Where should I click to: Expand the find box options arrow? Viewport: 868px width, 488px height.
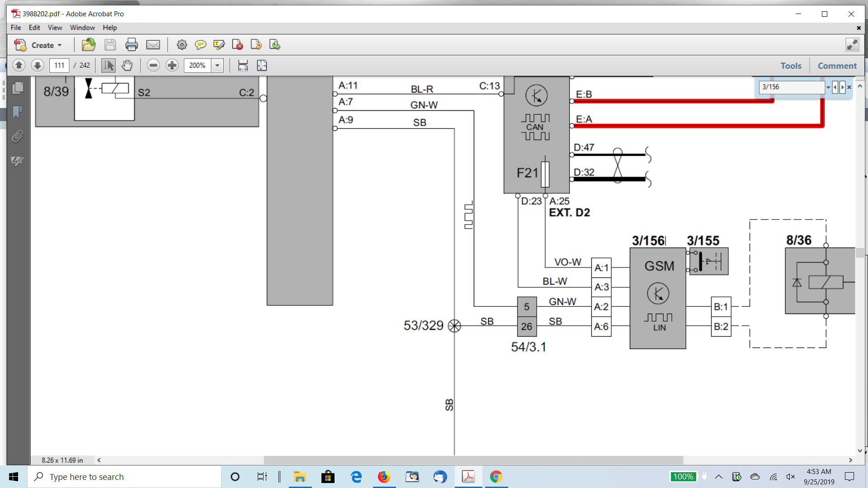pos(828,87)
